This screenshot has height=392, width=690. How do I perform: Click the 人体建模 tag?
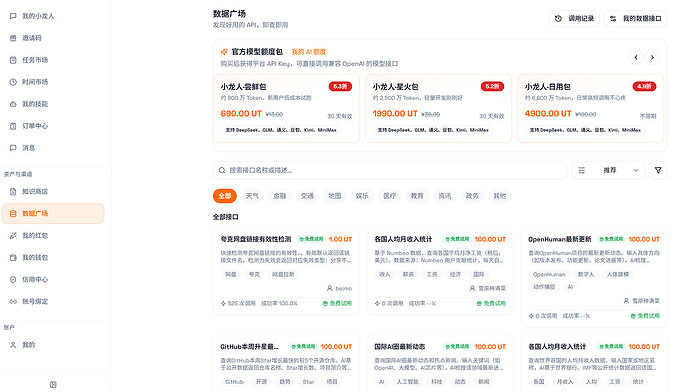(618, 274)
